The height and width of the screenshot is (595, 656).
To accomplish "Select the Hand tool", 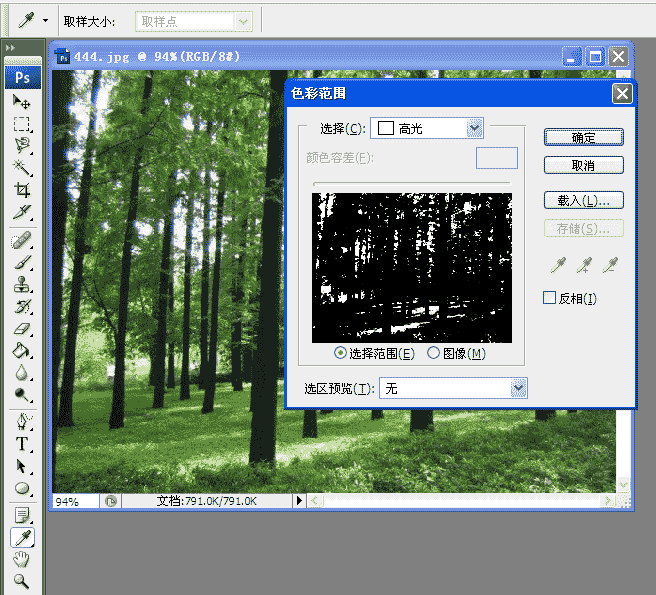I will pyautogui.click(x=21, y=559).
